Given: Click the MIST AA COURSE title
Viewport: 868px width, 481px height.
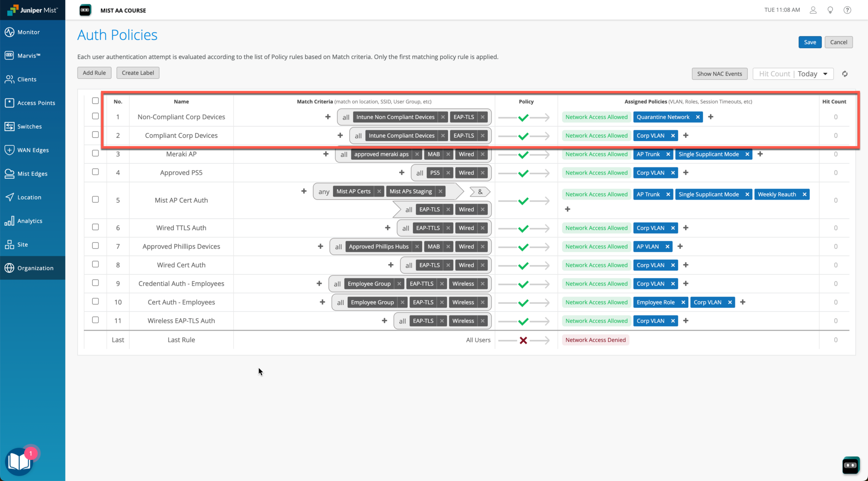Looking at the screenshot, I should point(123,10).
